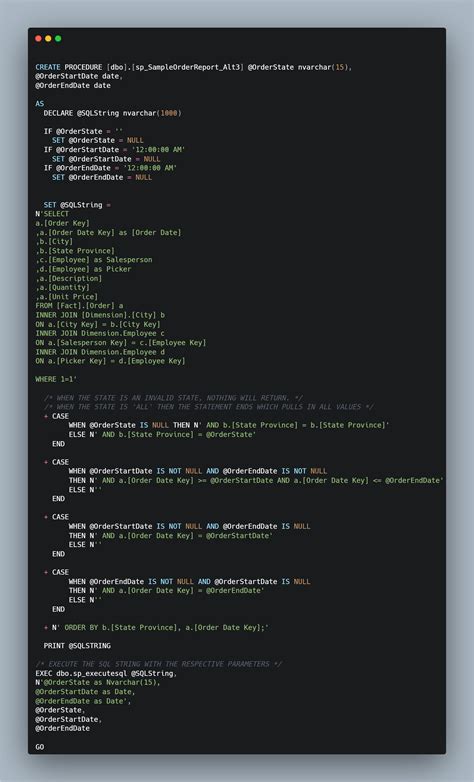This screenshot has height=782, width=474.
Task: Click the FROM [Fact].[Order] a line
Action: pos(79,306)
